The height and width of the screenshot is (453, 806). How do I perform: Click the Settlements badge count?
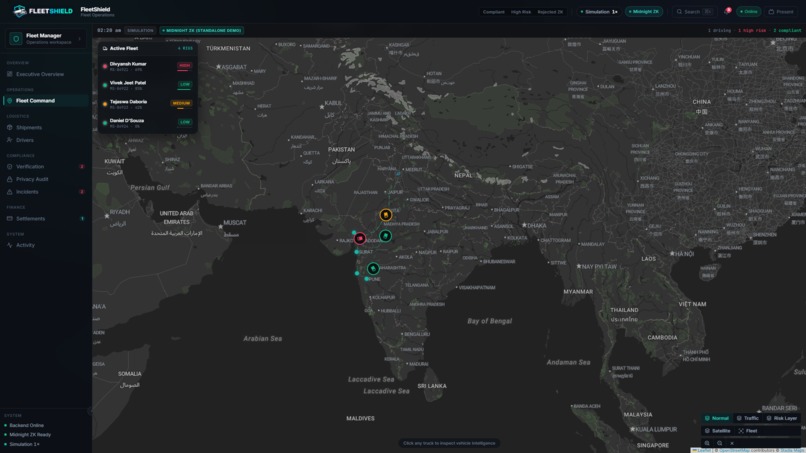point(82,219)
